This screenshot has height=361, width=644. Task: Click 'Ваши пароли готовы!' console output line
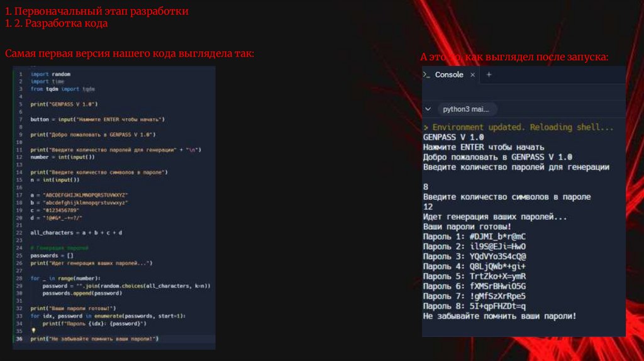(x=467, y=226)
